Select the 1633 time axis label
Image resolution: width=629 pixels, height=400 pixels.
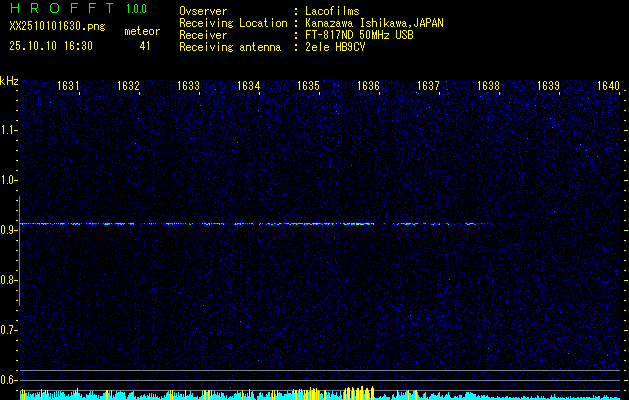tap(189, 86)
